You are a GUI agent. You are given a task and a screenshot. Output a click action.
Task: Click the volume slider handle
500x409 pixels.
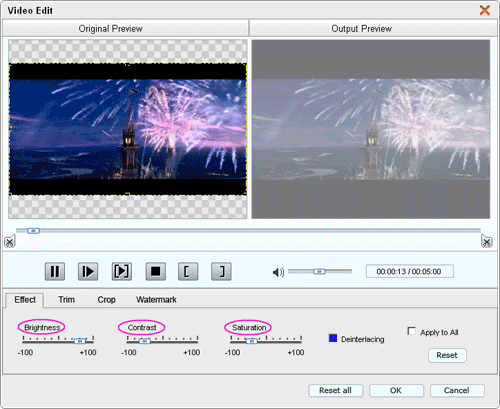[319, 272]
